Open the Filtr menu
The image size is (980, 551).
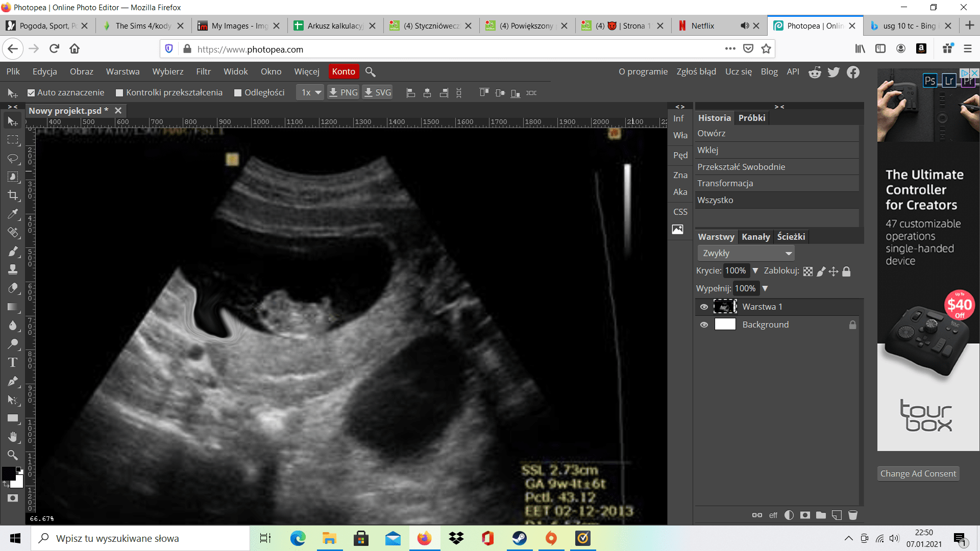[203, 71]
